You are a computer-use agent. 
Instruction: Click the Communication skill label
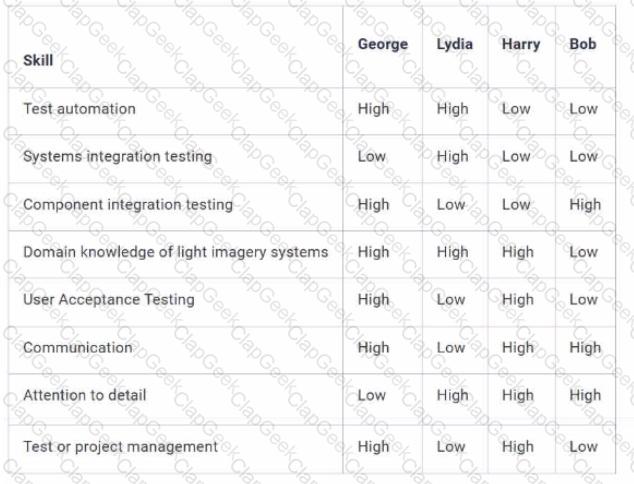77,348
